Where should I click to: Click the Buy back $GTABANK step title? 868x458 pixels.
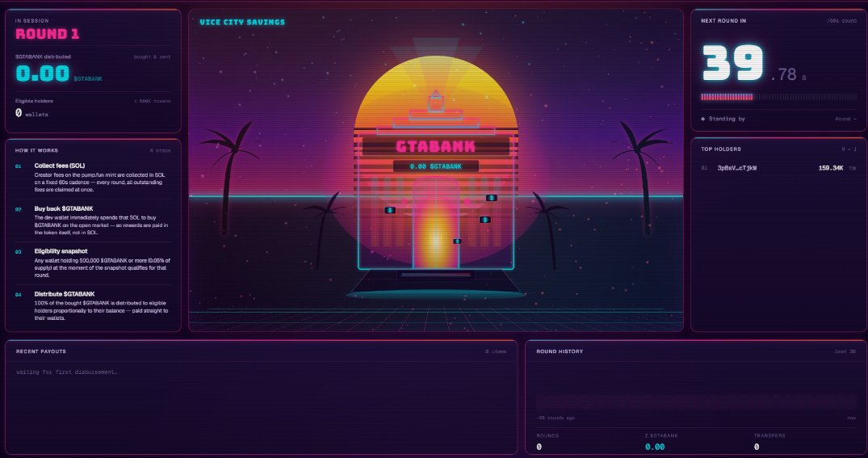coord(64,208)
